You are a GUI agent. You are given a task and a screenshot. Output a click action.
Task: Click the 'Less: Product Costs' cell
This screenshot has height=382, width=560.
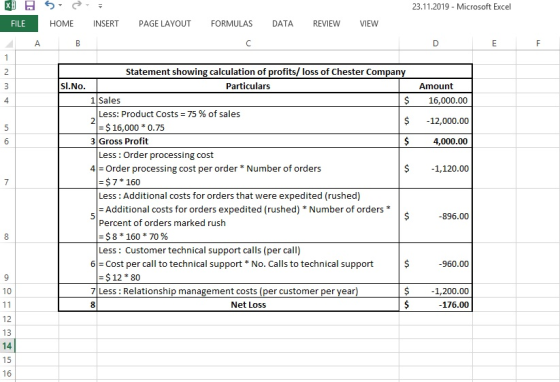[248, 120]
